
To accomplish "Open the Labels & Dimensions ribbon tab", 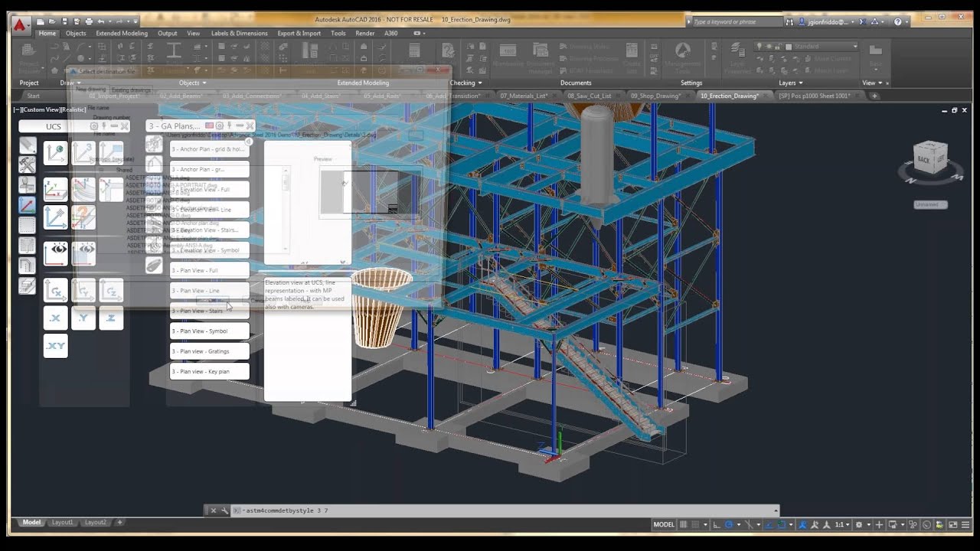I will click(x=239, y=33).
